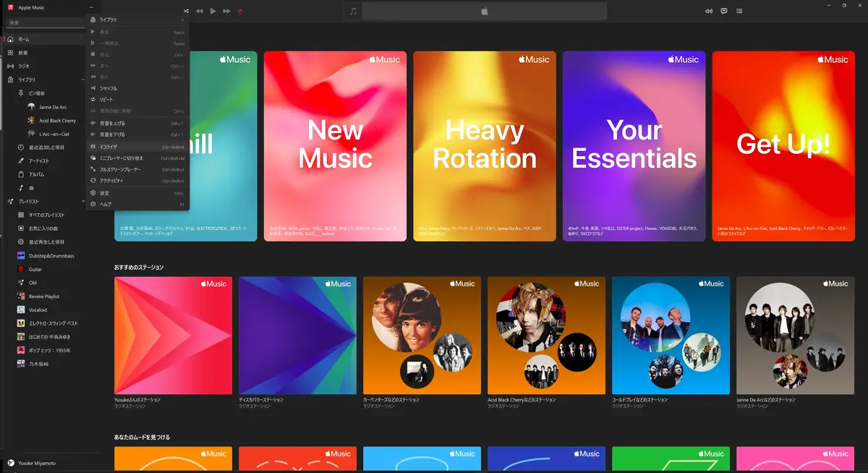
Task: Collapse the ライブラリ sidebar section
Action: (44, 80)
